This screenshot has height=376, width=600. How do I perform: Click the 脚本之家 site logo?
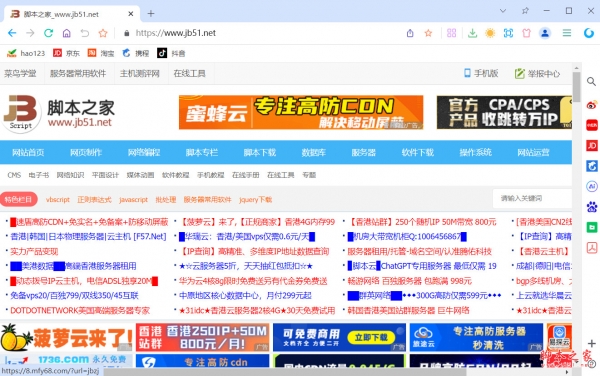[x=59, y=113]
